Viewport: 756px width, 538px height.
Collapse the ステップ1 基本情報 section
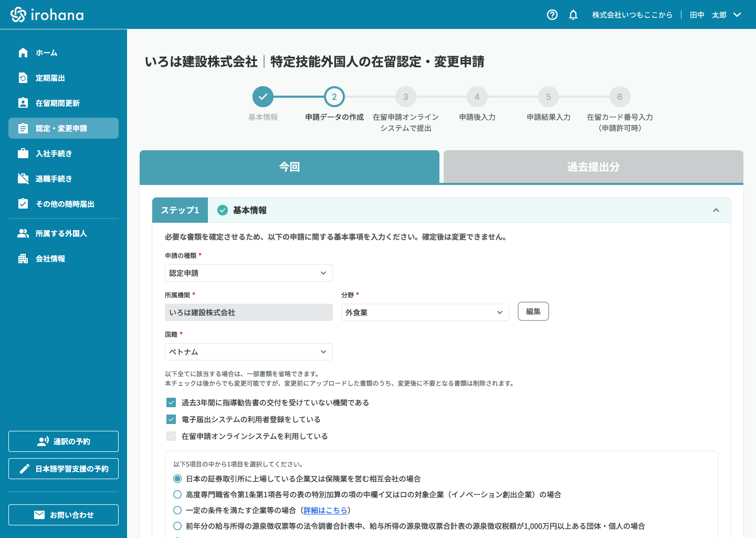716,210
